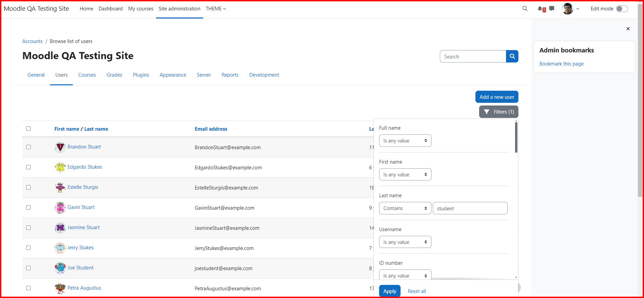Open Jerry Stukes's profile link
Viewport: 644px width, 298px height.
point(80,248)
